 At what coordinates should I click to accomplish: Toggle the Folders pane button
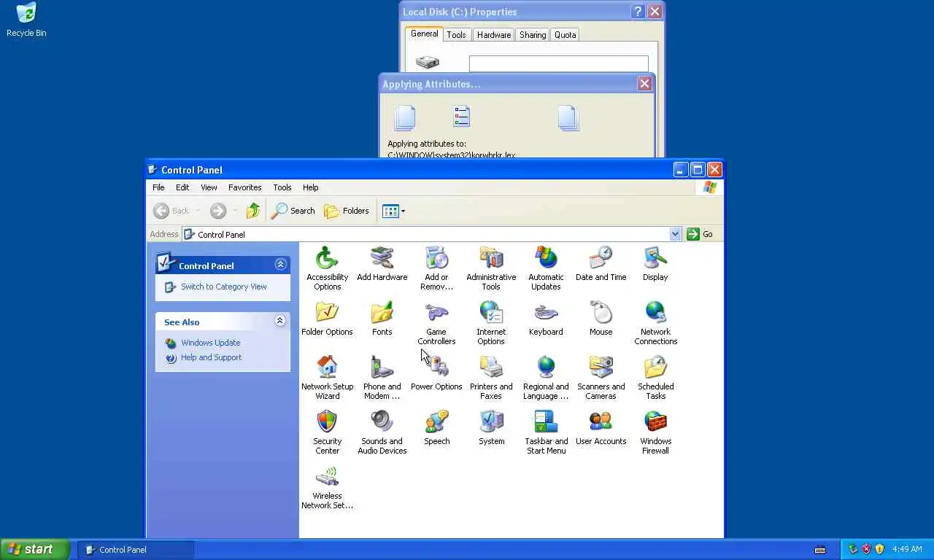(x=347, y=211)
